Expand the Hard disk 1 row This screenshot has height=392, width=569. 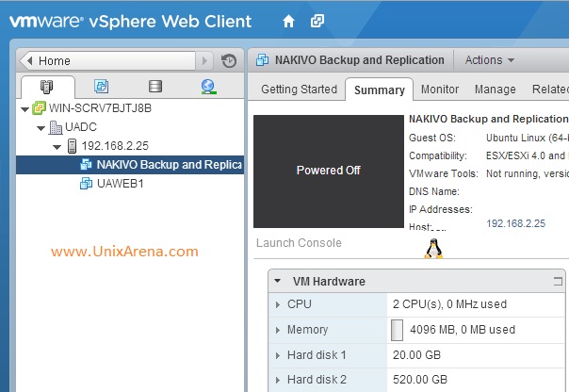278,355
